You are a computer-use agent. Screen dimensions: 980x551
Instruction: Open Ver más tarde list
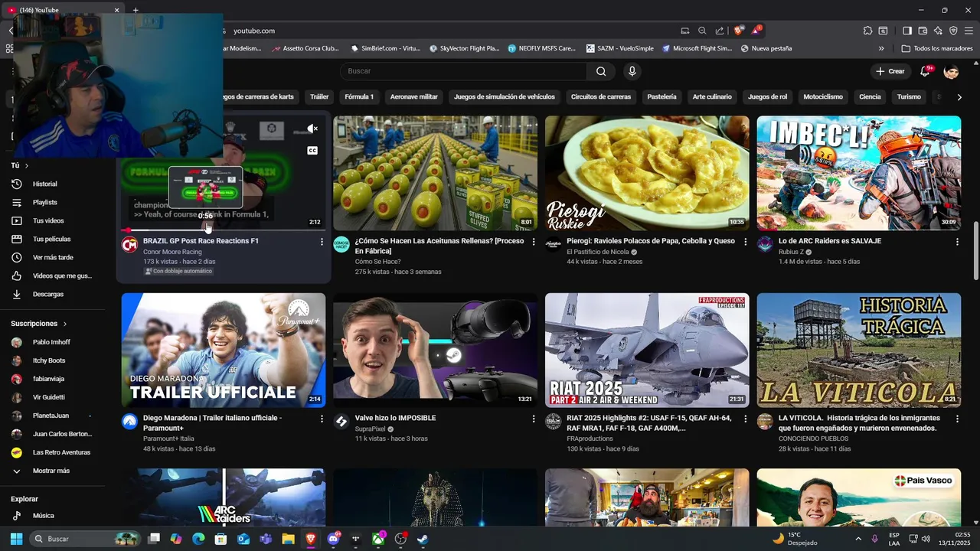(x=53, y=257)
